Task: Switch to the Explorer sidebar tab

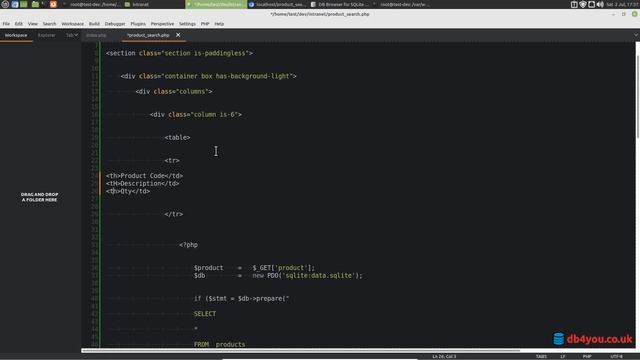Action: coord(47,36)
